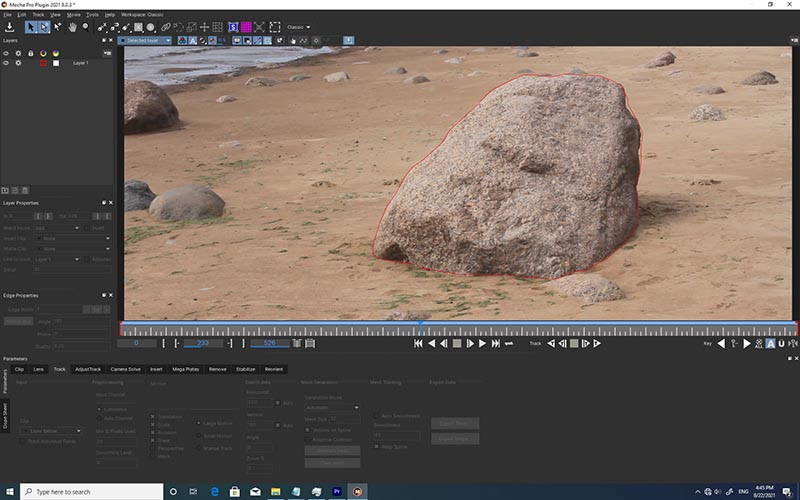
Task: Open the Layers panel options menu
Action: pos(107,53)
